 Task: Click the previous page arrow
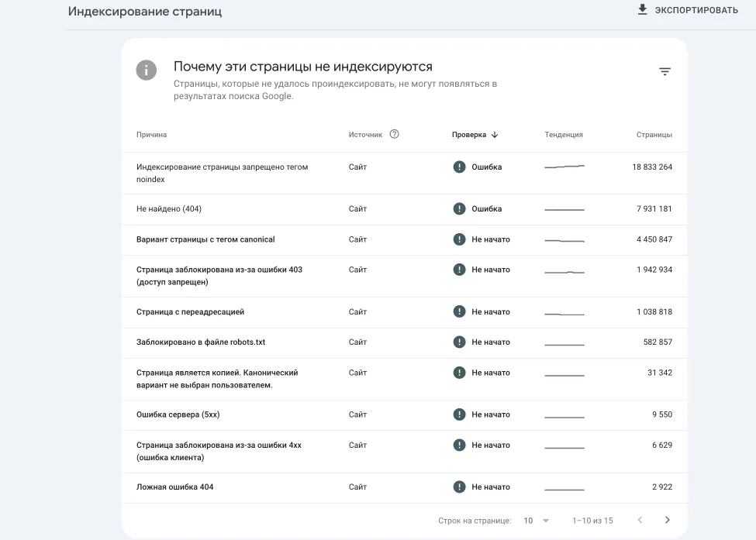(639, 521)
